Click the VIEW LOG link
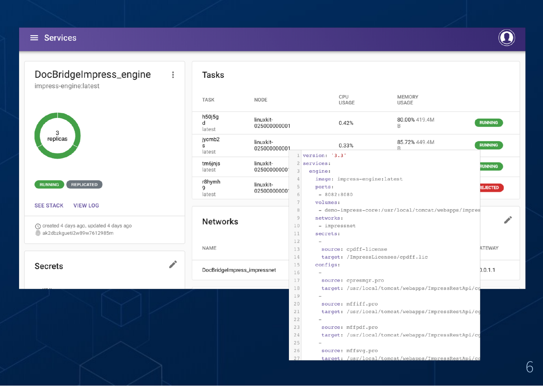The height and width of the screenshot is (392, 543). click(86, 206)
